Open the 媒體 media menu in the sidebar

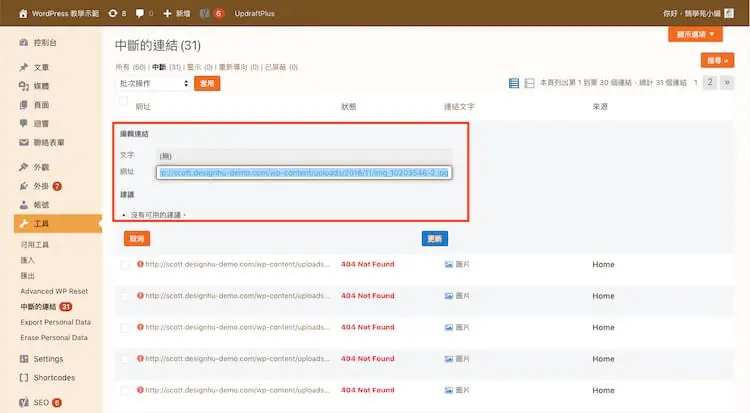click(x=34, y=86)
